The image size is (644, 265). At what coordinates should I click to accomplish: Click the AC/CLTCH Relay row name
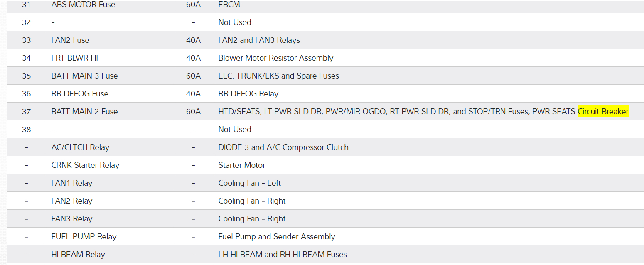[x=80, y=147]
